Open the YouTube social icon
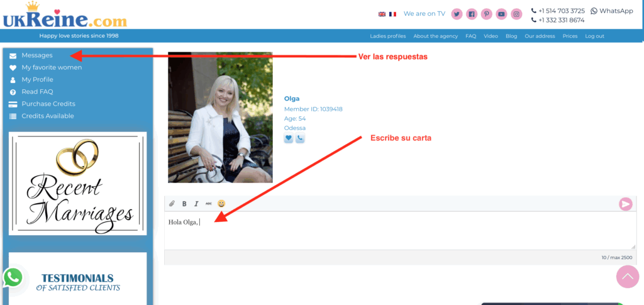Image resolution: width=644 pixels, height=305 pixels. pyautogui.click(x=501, y=14)
